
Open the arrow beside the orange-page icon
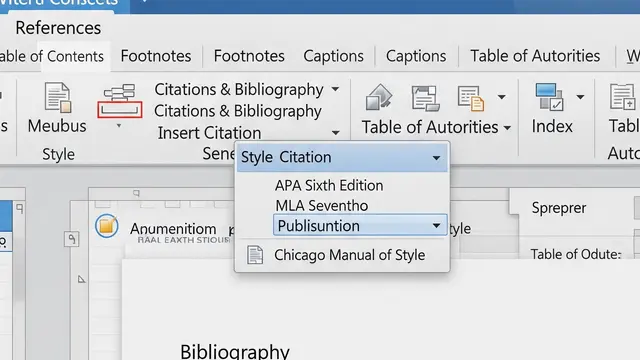[501, 97]
